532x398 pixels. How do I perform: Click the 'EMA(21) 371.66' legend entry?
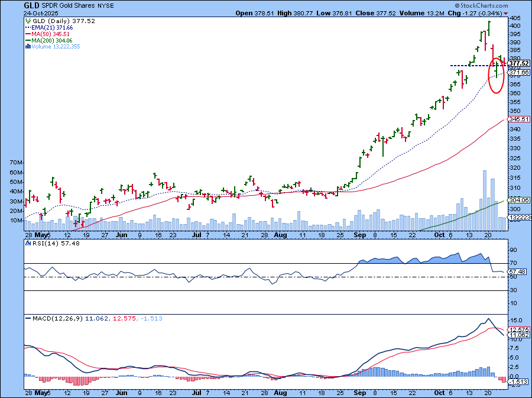52,27
